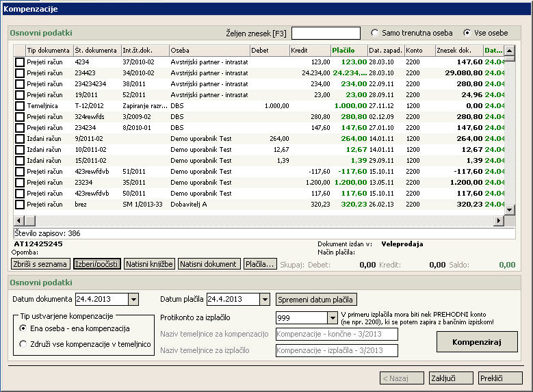Click 'Zapiranje razr...' cell
The image size is (533, 392).
click(x=145, y=106)
